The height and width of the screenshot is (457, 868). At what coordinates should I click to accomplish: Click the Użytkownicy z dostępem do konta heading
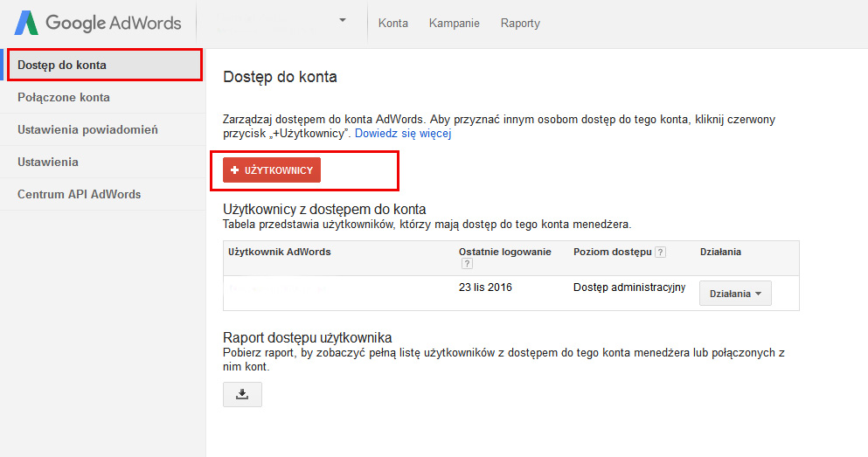pos(324,209)
